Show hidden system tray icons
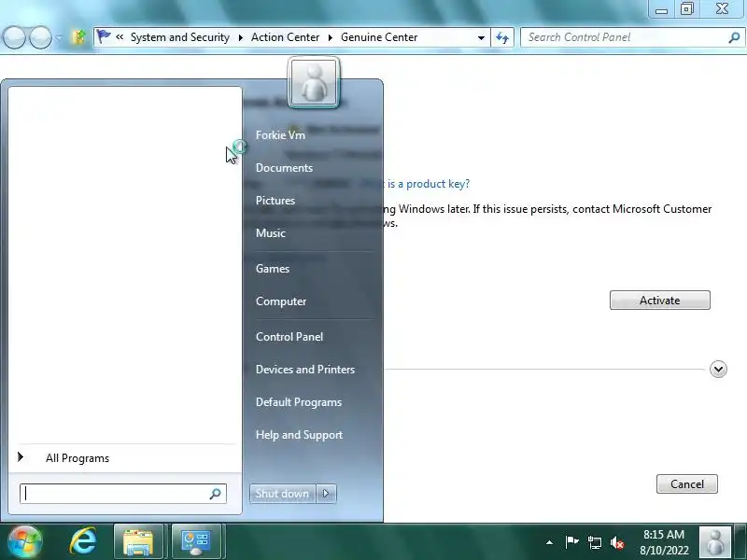 [549, 542]
